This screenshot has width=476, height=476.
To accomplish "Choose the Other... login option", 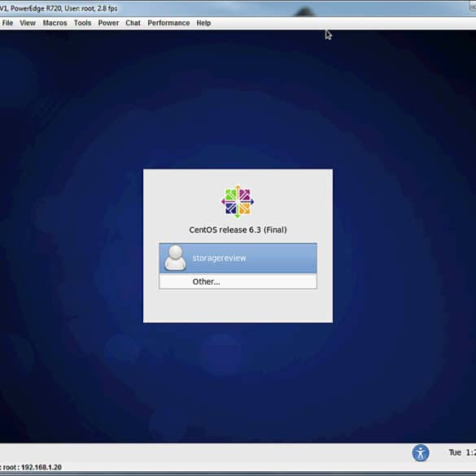I will pos(238,282).
